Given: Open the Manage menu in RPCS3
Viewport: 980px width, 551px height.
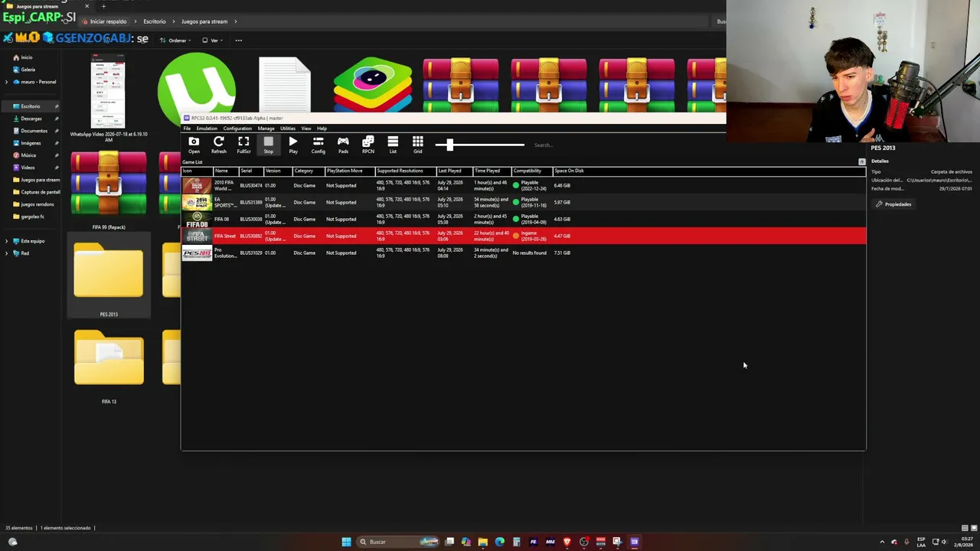Looking at the screenshot, I should [x=266, y=129].
